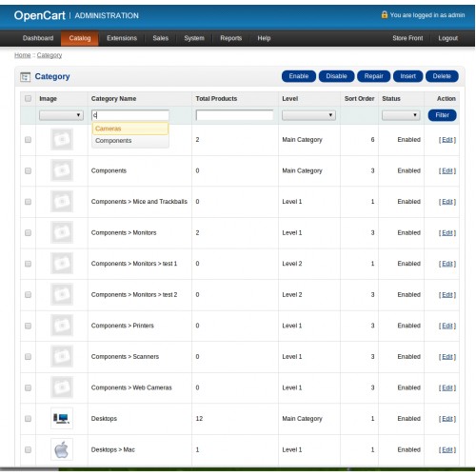Viewport: 476px width, 476px height.
Task: Click the Enable button
Action: pyautogui.click(x=299, y=76)
